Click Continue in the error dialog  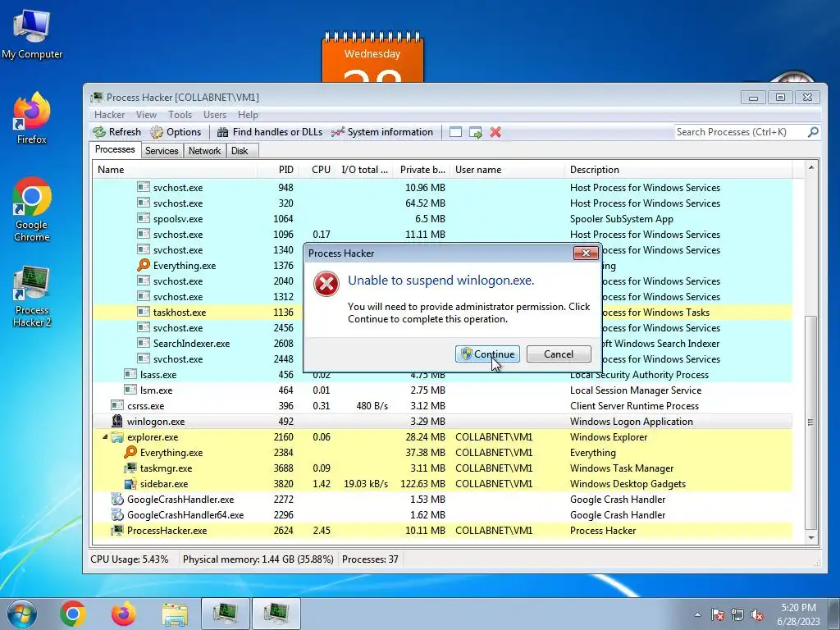487,354
